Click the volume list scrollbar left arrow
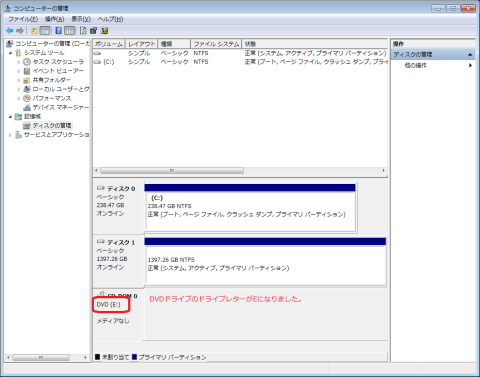 (x=96, y=170)
